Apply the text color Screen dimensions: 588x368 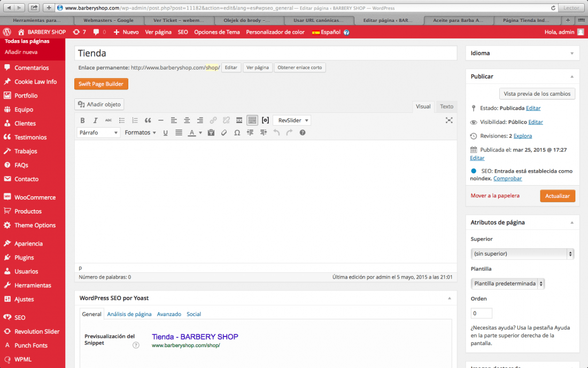(191, 133)
